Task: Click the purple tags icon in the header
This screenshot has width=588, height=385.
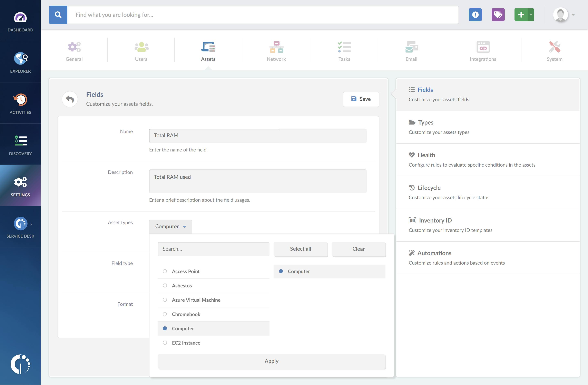Action: 498,14
